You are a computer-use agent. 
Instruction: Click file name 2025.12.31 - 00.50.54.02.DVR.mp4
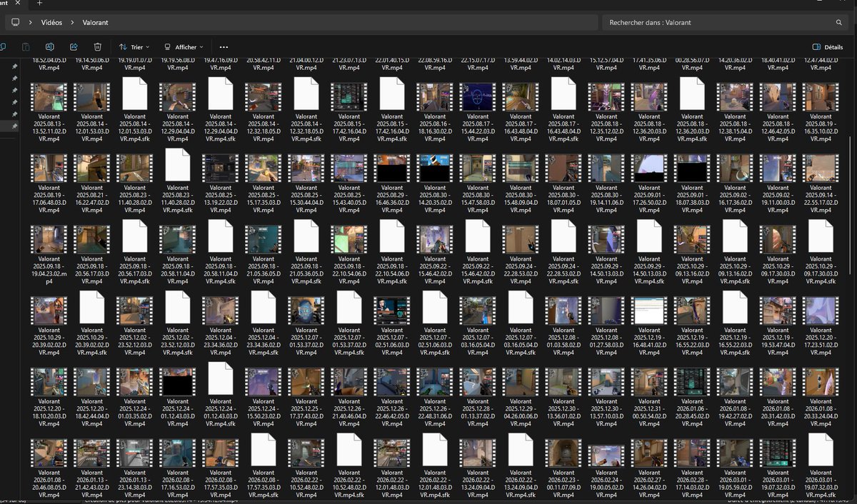(x=649, y=413)
